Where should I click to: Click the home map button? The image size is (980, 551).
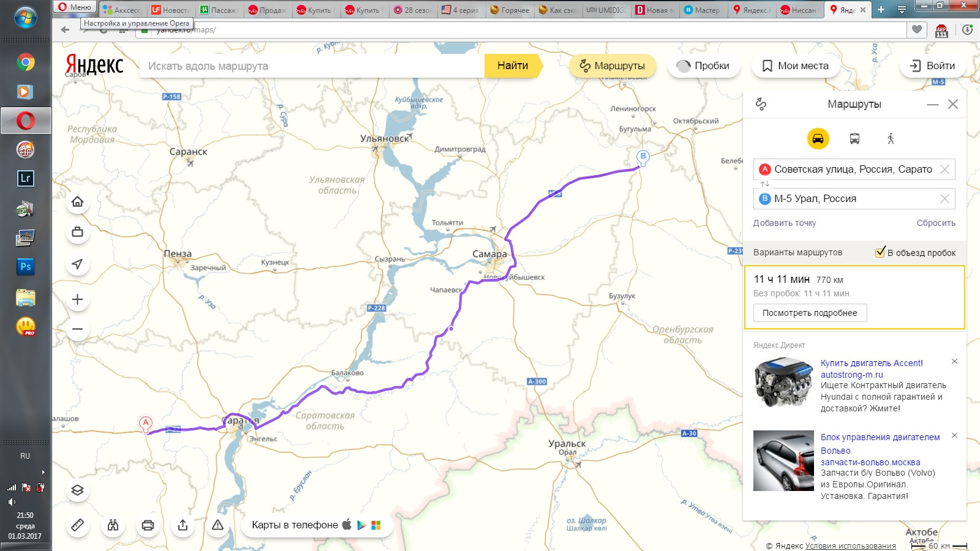78,202
